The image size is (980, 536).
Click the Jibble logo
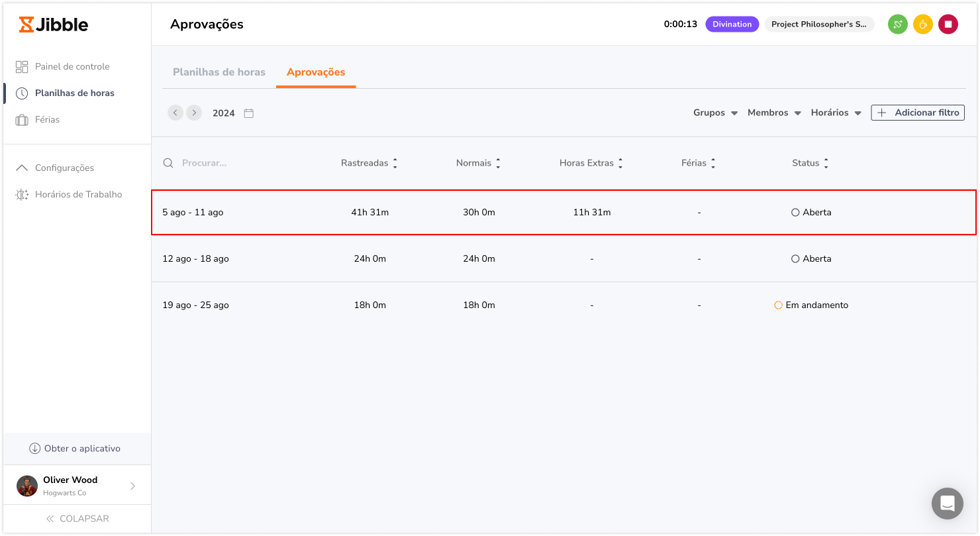tap(54, 25)
